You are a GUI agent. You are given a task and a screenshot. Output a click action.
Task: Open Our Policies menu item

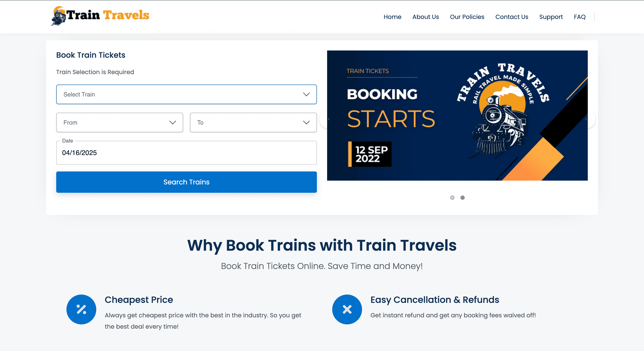467,17
